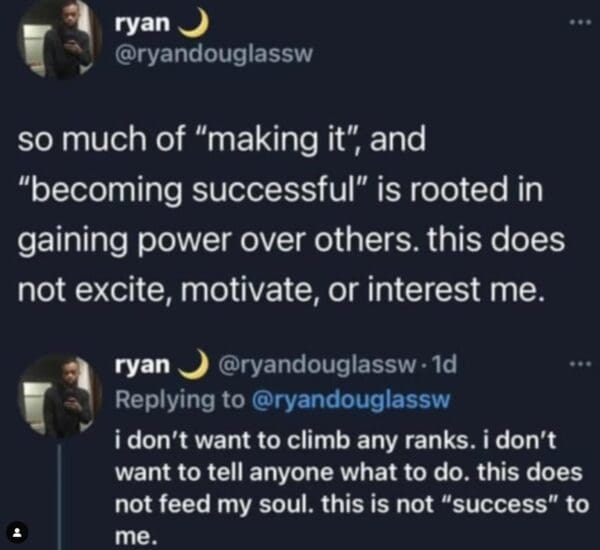Viewport: 600px width, 550px height.
Task: Click the tagged people icon at bottom left
Action: tap(15, 528)
